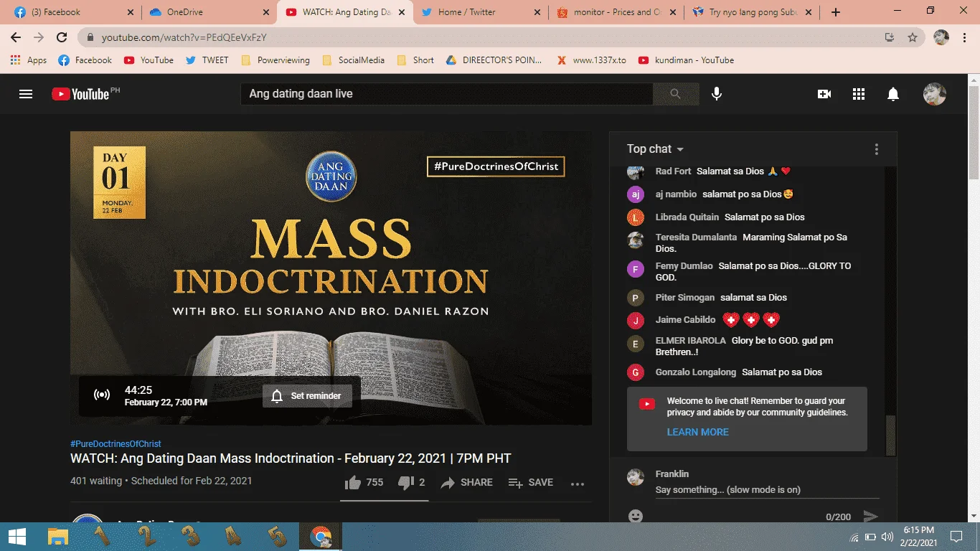Focus the YouTube search box
This screenshot has height=551, width=980.
pos(446,94)
